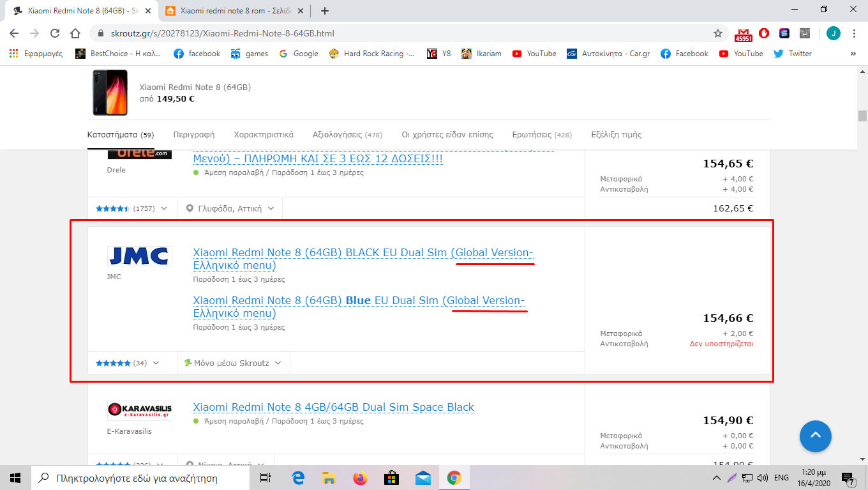868x490 pixels.
Task: Switch to the Xiaomi redmi note 8 rom tab
Action: pyautogui.click(x=236, y=11)
